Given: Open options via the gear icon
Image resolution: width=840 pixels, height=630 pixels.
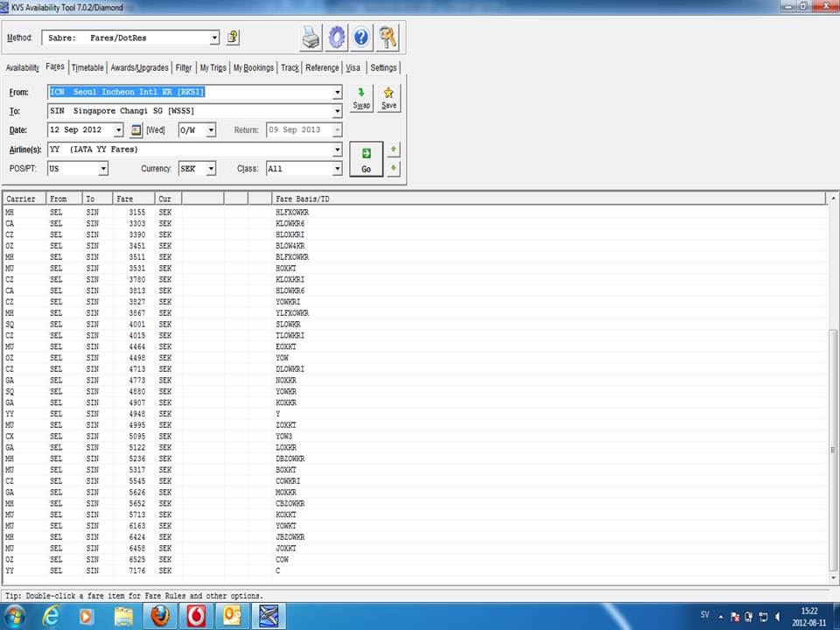Looking at the screenshot, I should coord(337,38).
